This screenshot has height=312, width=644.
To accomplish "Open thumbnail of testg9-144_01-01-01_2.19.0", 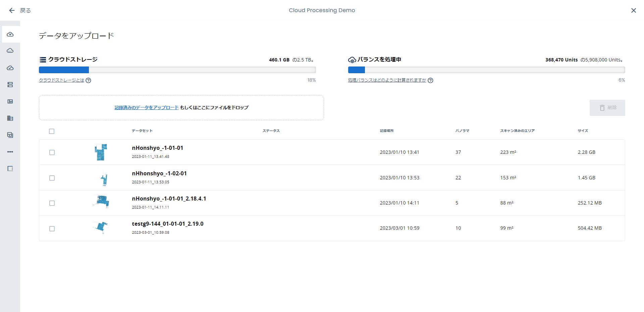I will click(100, 227).
